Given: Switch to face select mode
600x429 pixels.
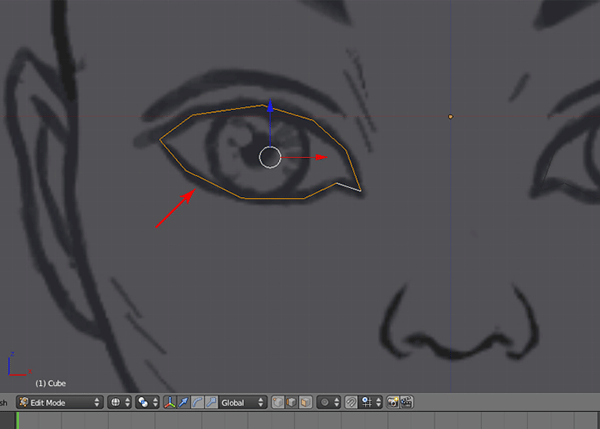Looking at the screenshot, I should coord(305,402).
